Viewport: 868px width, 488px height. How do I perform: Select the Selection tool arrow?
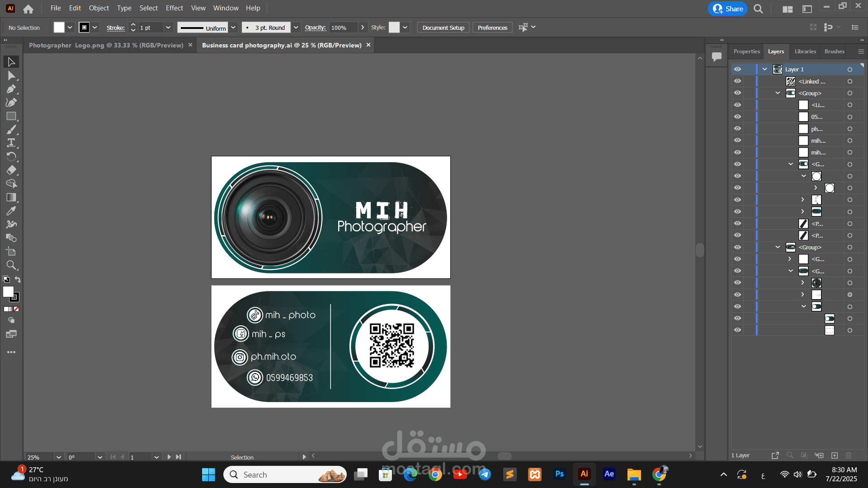tap(11, 62)
